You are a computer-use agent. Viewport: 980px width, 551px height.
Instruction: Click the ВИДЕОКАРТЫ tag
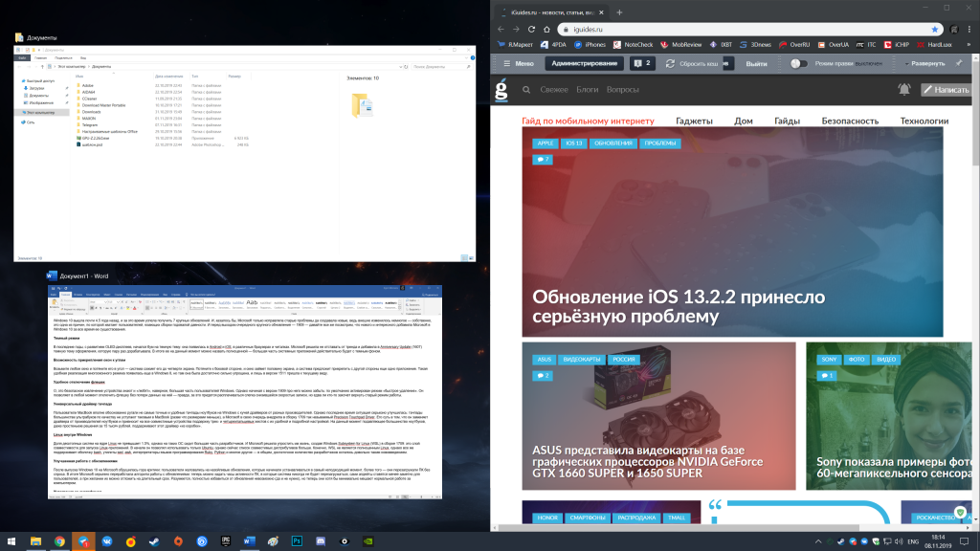[581, 360]
